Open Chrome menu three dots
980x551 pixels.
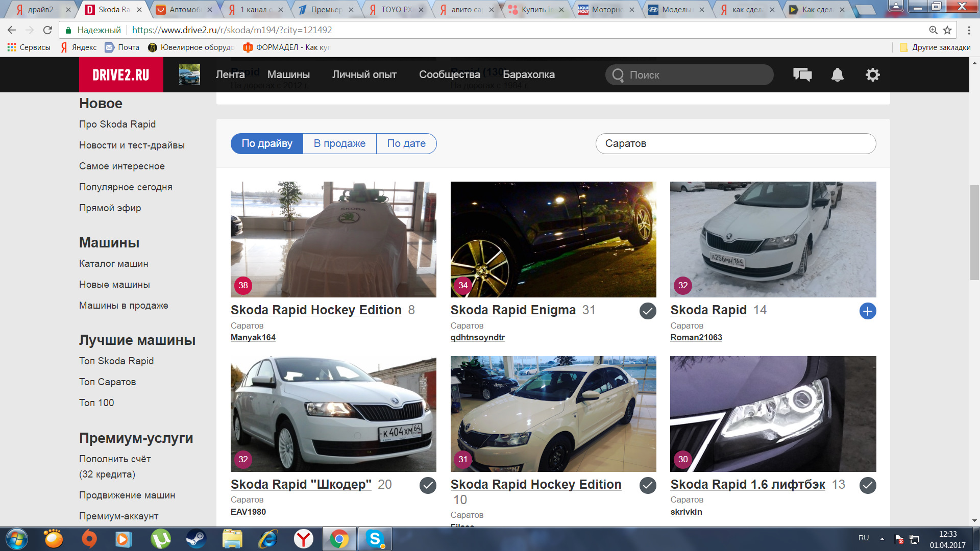[969, 30]
